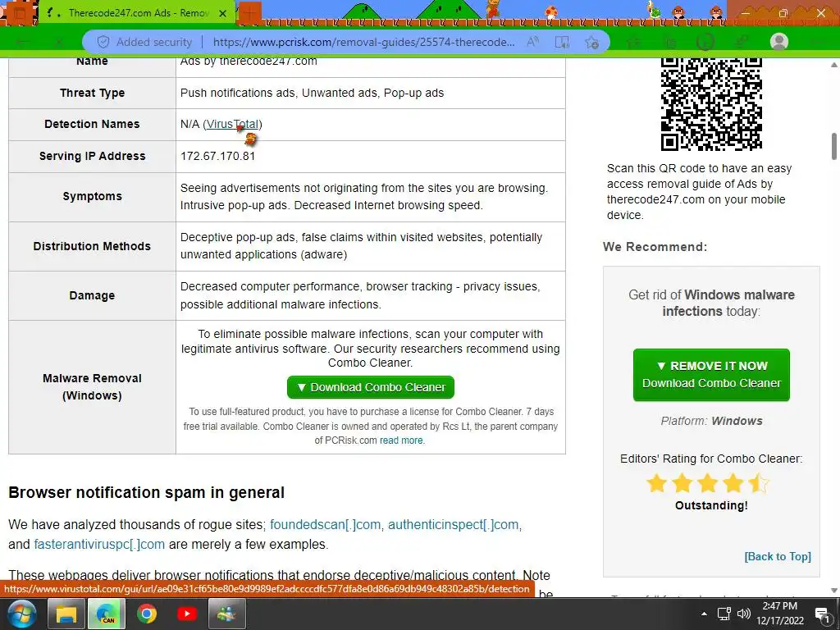This screenshot has width=840, height=630.
Task: Click the Outstanding! rating label
Action: click(x=711, y=505)
